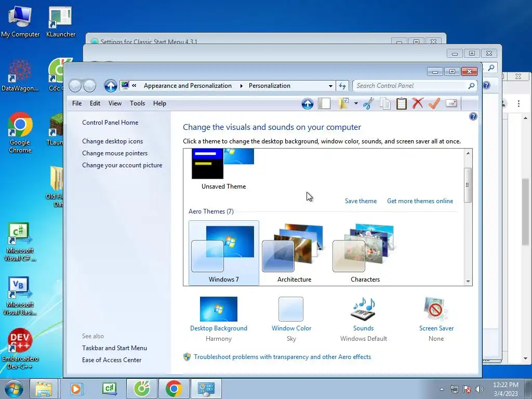Click the theme list scrollbar thumb
The image size is (532, 399).
(468, 185)
